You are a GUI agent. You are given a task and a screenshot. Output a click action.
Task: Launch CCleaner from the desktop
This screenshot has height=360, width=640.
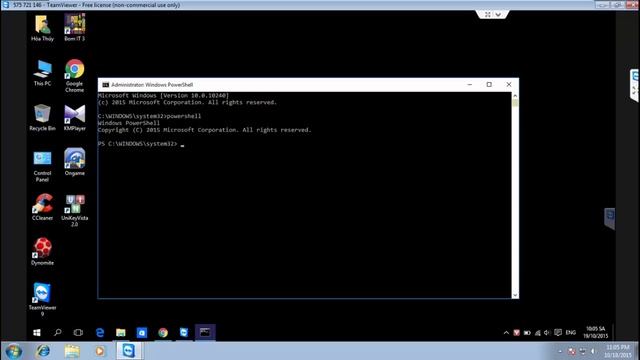(42, 207)
